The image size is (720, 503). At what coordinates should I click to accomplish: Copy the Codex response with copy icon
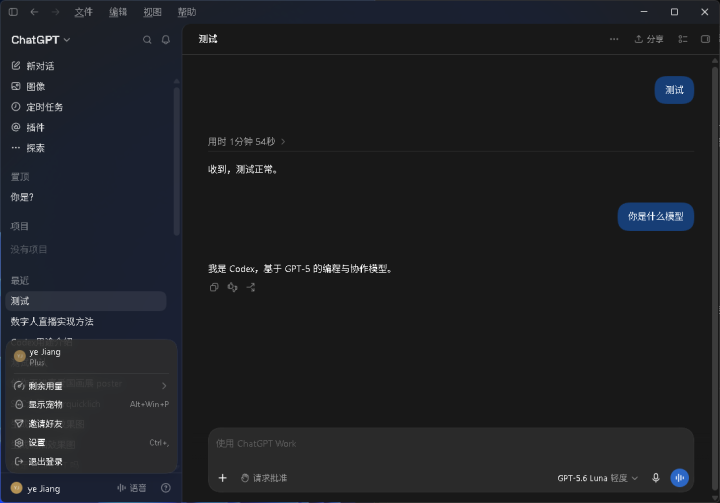click(214, 287)
